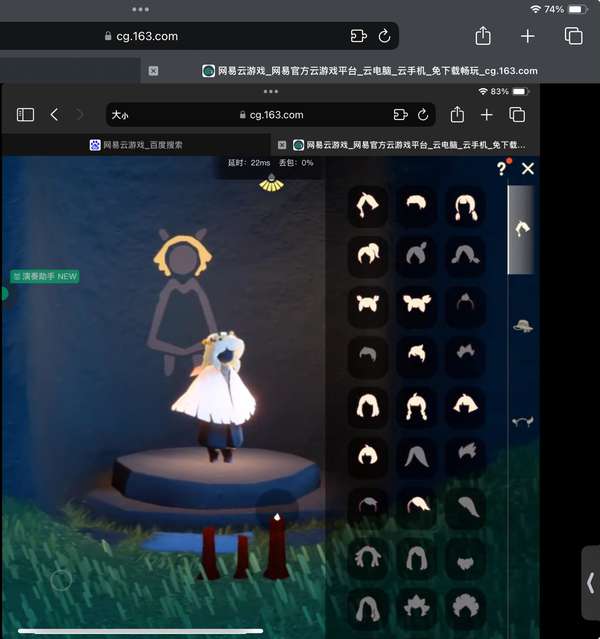600x639 pixels.
Task: Show all tabs in outer Safari toolbar
Action: pos(574,36)
